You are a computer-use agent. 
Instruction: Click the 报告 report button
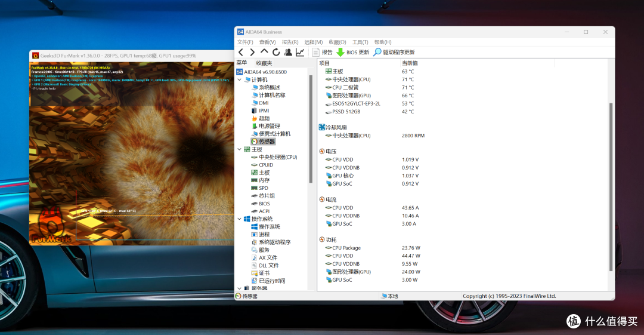[323, 53]
